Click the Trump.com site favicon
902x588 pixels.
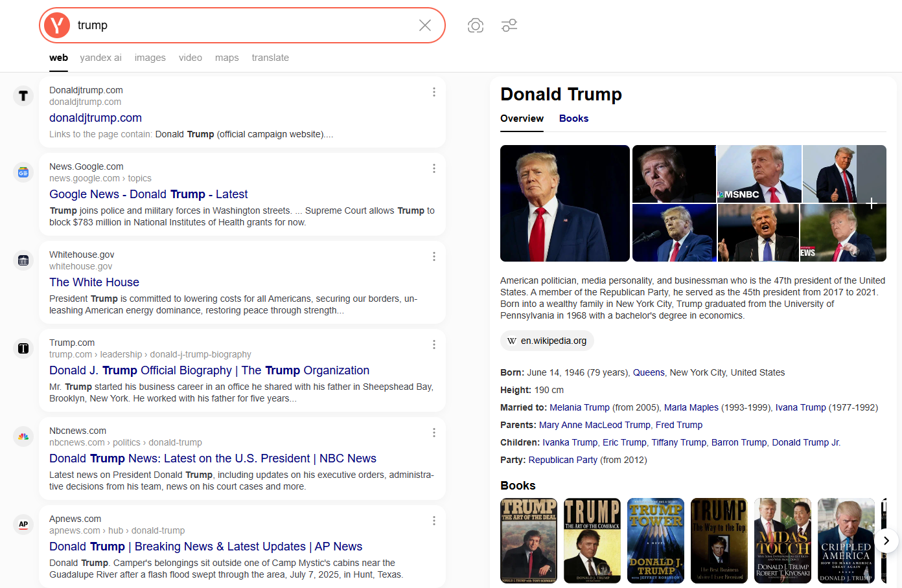(x=23, y=348)
